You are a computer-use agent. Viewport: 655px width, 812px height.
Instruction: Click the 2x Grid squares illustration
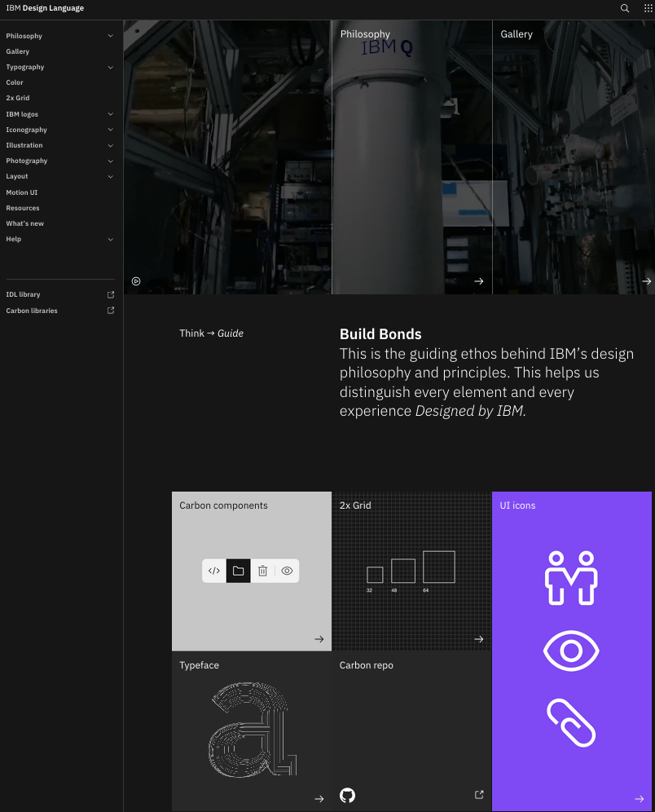click(411, 571)
